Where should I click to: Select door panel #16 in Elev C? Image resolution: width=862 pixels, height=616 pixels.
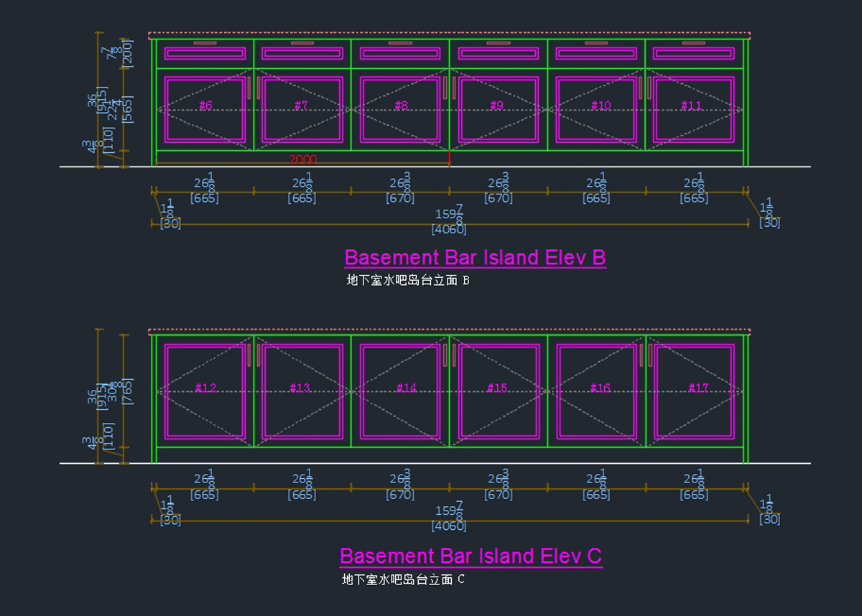click(601, 388)
